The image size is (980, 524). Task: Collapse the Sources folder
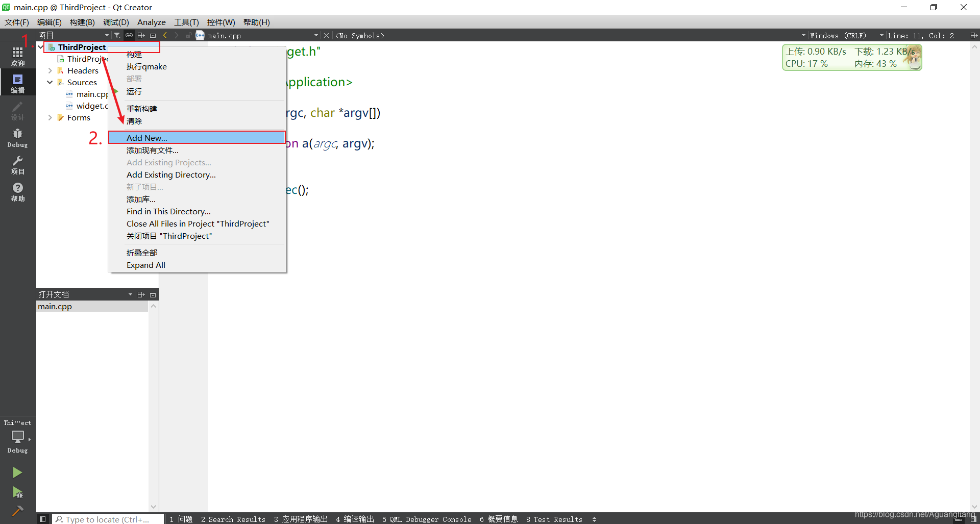coord(50,82)
